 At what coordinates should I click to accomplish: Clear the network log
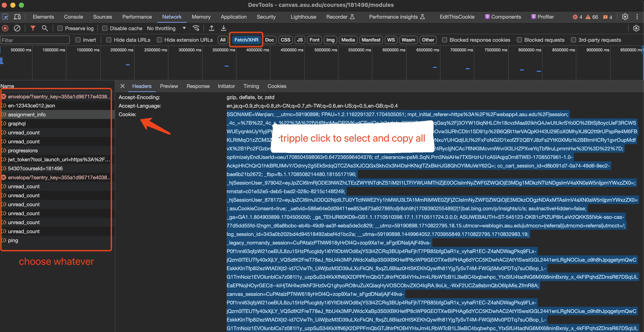(17, 28)
